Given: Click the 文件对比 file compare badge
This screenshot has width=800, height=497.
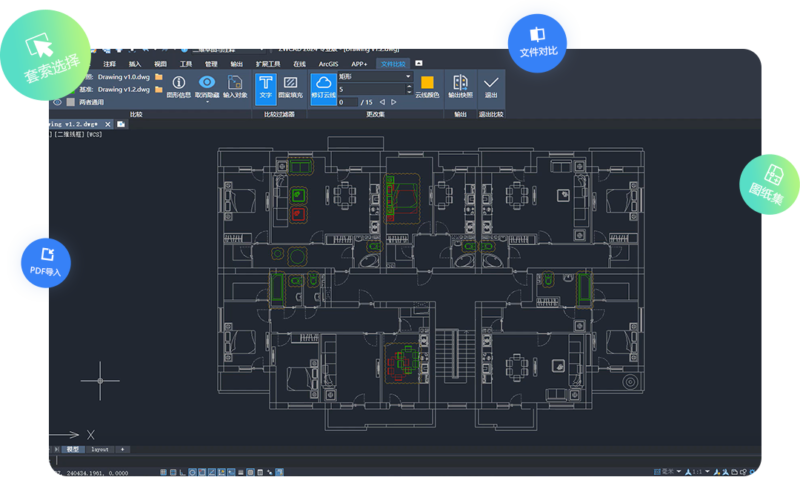Looking at the screenshot, I should click(537, 43).
